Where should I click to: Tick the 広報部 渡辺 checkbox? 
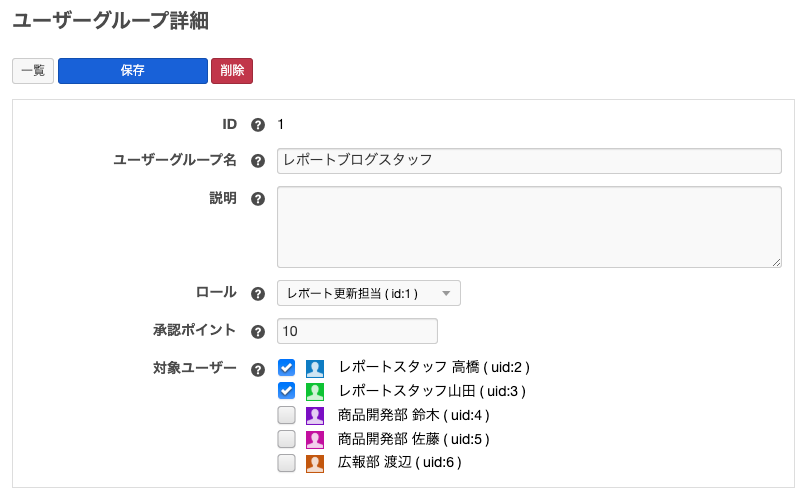coord(287,463)
